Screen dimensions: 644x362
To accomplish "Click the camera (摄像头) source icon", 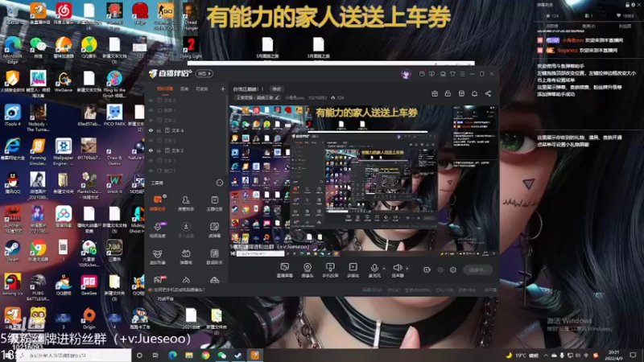I will (x=308, y=270).
